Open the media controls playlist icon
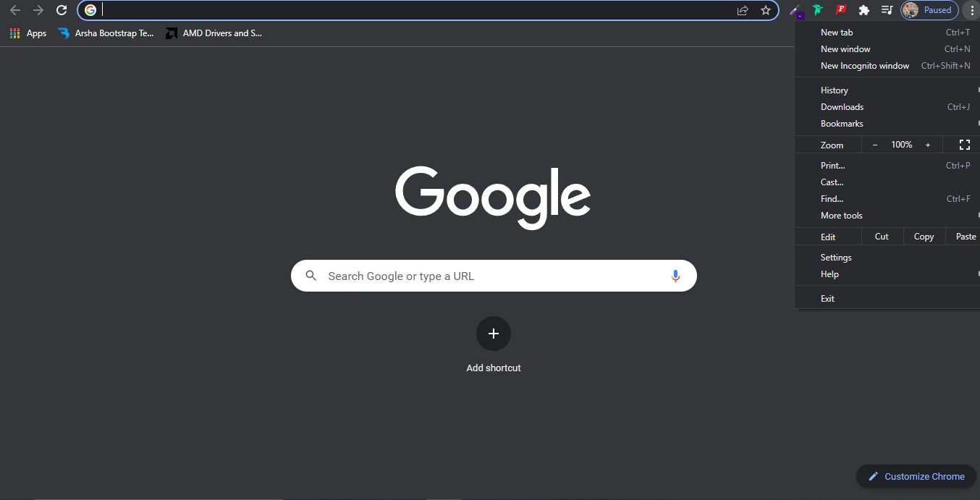This screenshot has height=500, width=980. tap(887, 10)
